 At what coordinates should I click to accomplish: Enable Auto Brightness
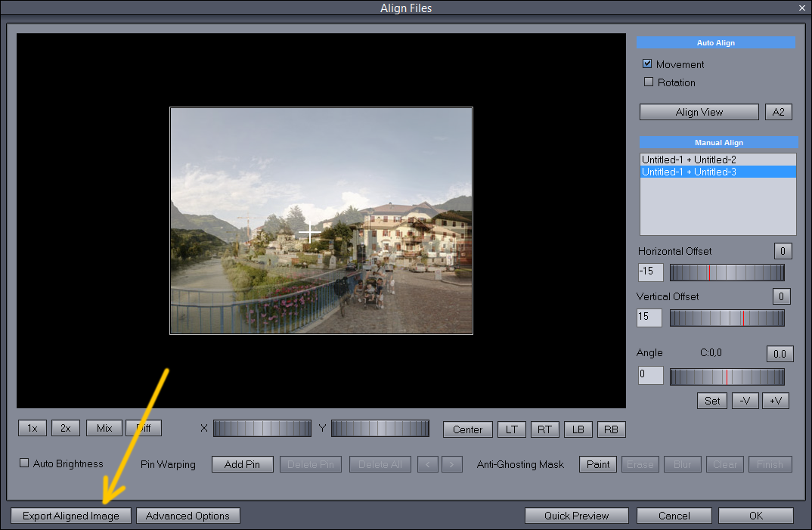click(23, 464)
